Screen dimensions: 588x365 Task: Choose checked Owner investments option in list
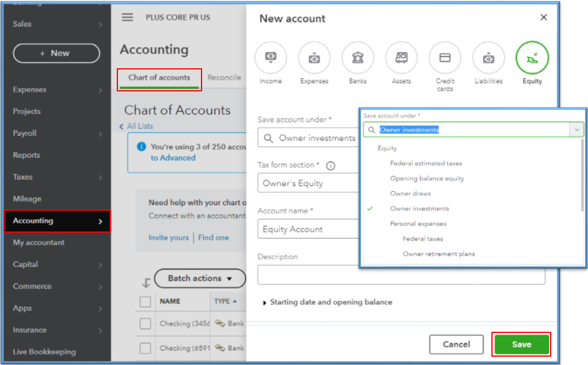(419, 208)
